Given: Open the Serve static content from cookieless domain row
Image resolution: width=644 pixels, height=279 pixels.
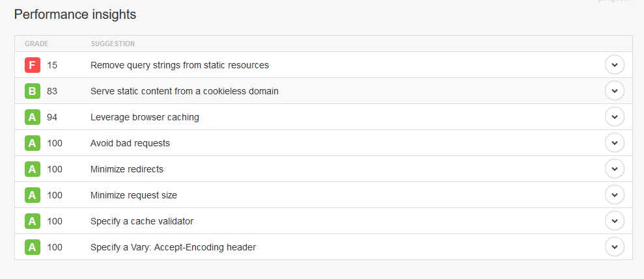Looking at the screenshot, I should pos(184,91).
